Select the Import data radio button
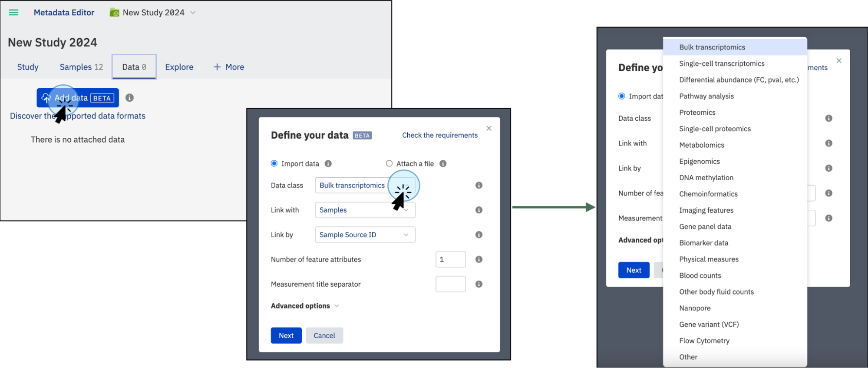The width and height of the screenshot is (868, 368). (x=274, y=164)
